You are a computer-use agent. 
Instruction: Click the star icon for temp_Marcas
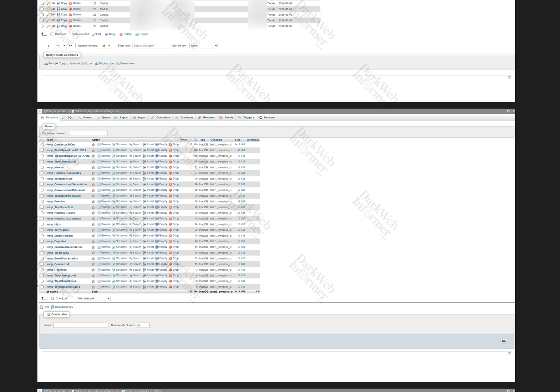click(93, 168)
